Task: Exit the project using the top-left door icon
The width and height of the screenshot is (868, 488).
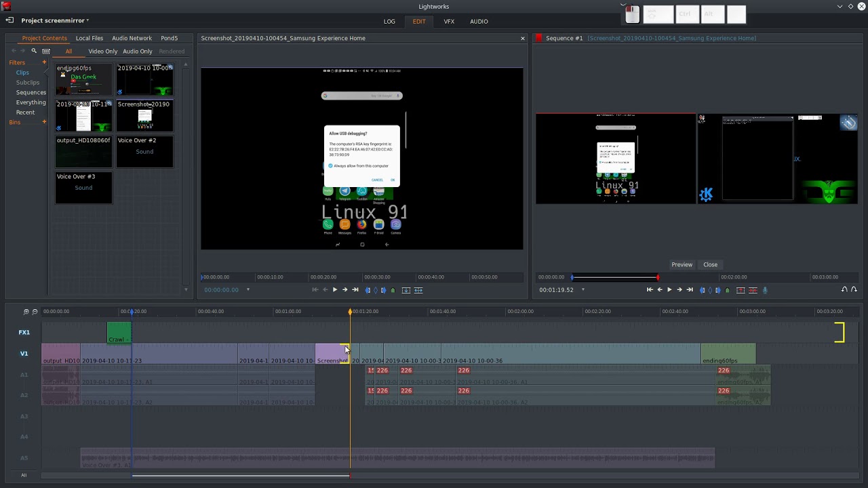Action: [x=9, y=20]
